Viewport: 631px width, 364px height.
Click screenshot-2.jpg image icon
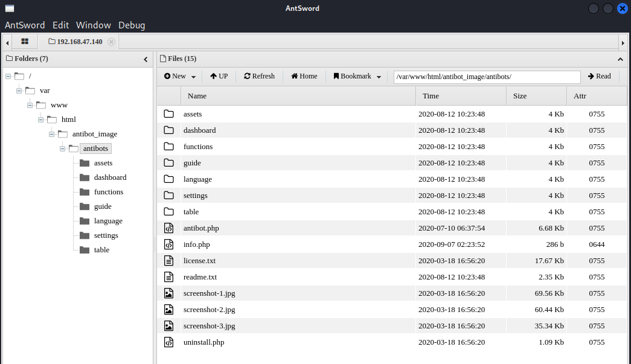tap(168, 309)
